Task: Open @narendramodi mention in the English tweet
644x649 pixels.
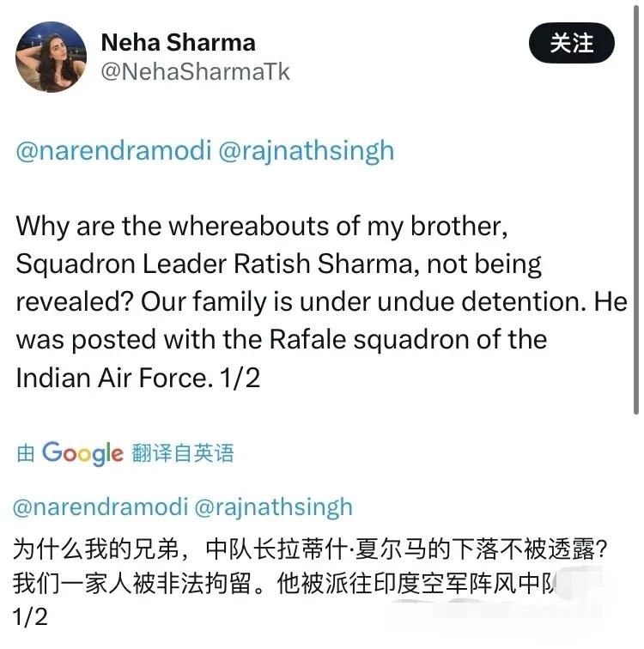Action: pyautogui.click(x=114, y=150)
